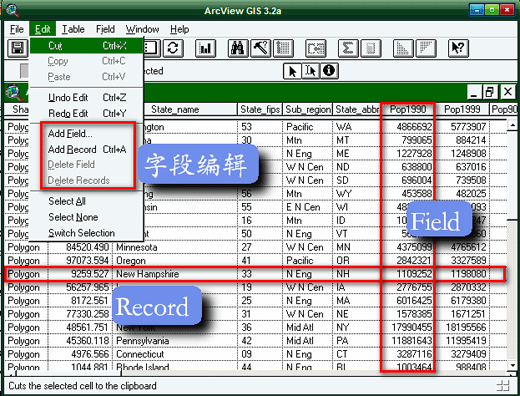This screenshot has height=396, width=520.
Task: Open the Help menu
Action: click(180, 29)
